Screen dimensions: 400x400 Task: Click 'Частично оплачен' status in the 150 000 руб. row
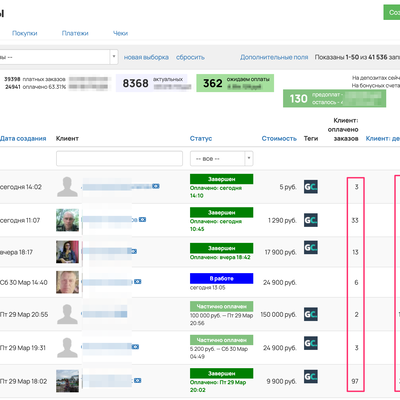tap(222, 306)
